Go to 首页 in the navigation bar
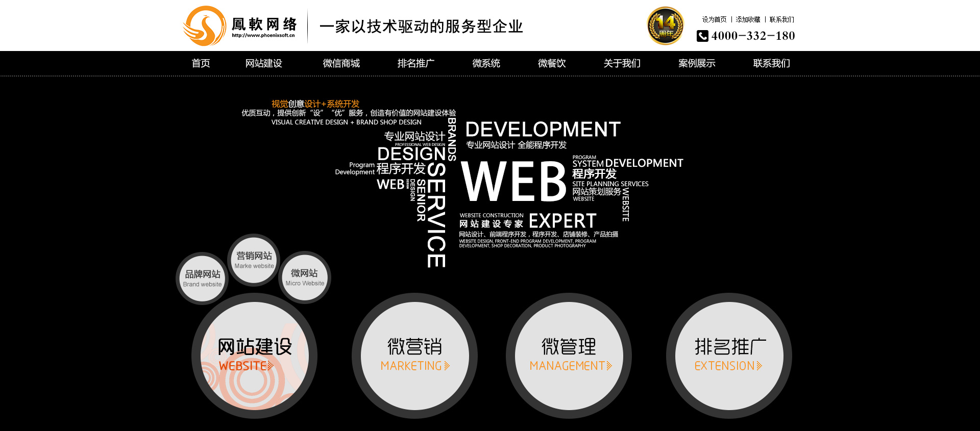The image size is (980, 431). click(201, 63)
